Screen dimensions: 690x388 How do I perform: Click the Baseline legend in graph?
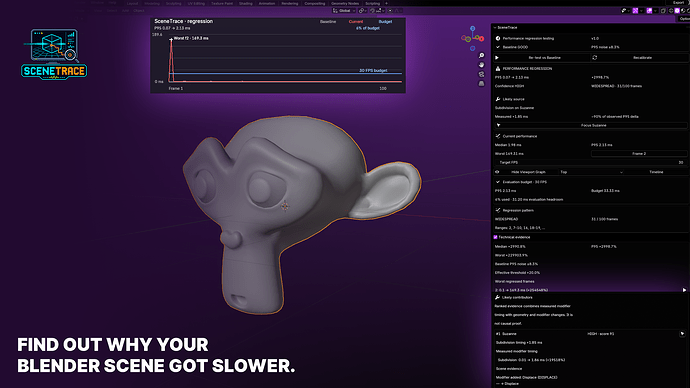(328, 22)
